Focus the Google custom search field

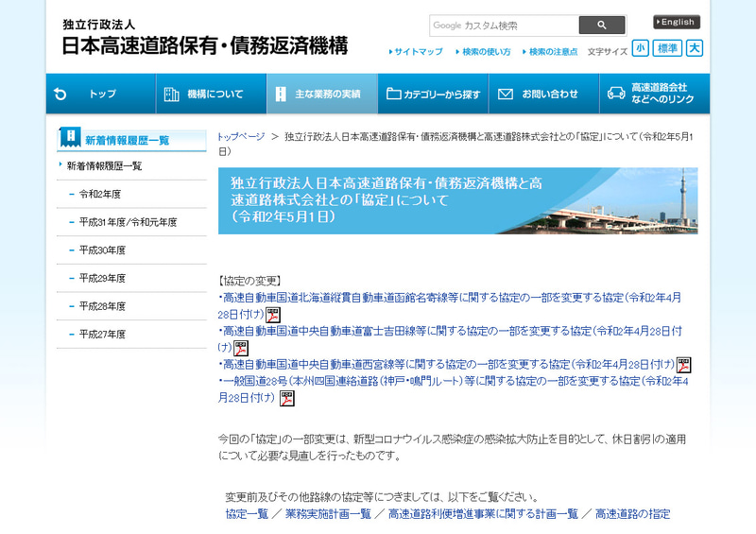[x=504, y=26]
